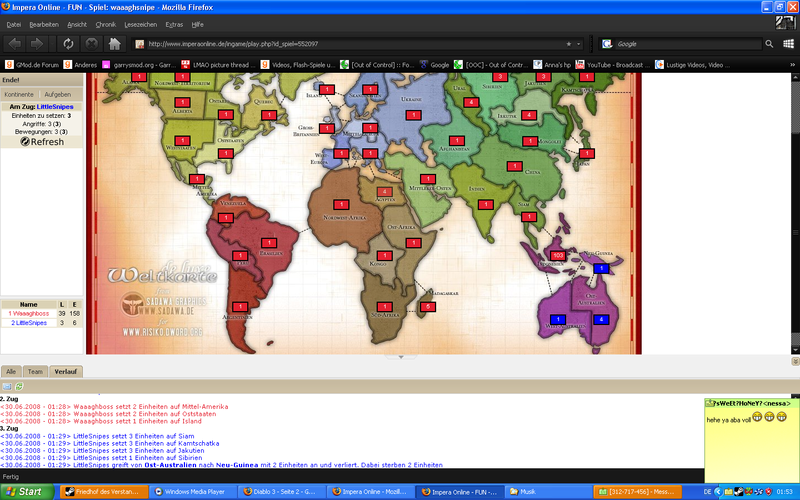Screen dimensions: 800x500
Task: Click the envelope message icon in chat toolbar
Action: (7, 387)
